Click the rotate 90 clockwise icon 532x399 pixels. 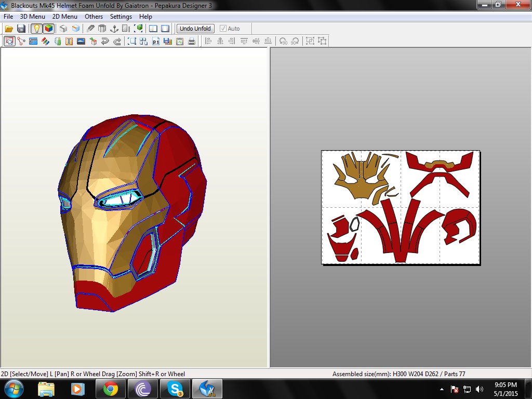click(295, 42)
